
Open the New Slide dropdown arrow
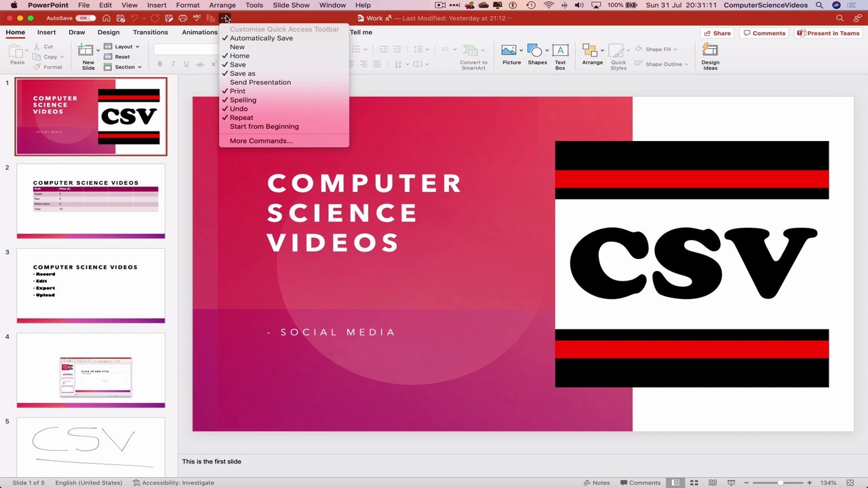(x=97, y=51)
